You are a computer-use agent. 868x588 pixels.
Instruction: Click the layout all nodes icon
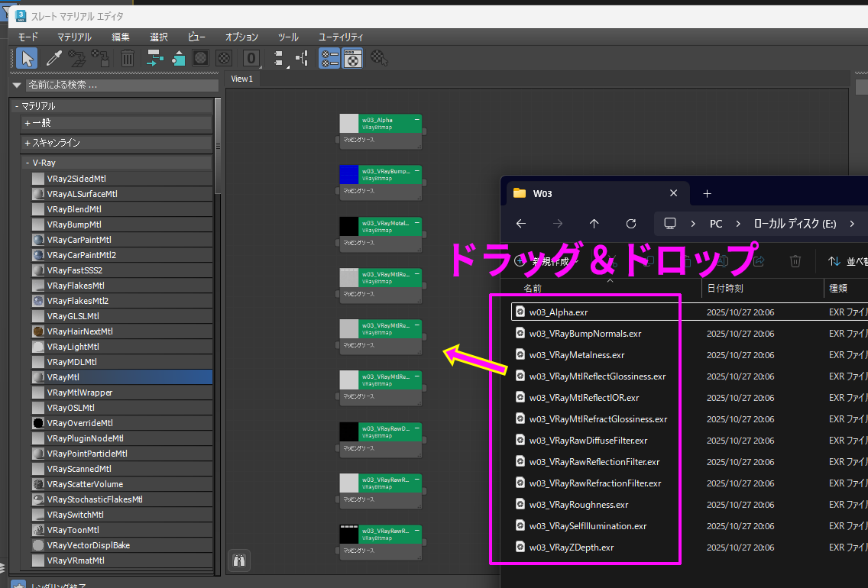pyautogui.click(x=279, y=58)
